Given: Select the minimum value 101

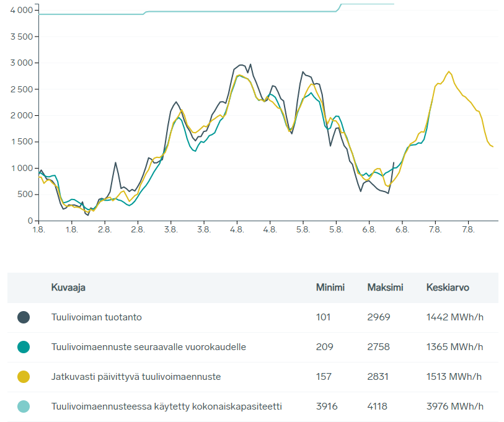Looking at the screenshot, I should 323,317.
